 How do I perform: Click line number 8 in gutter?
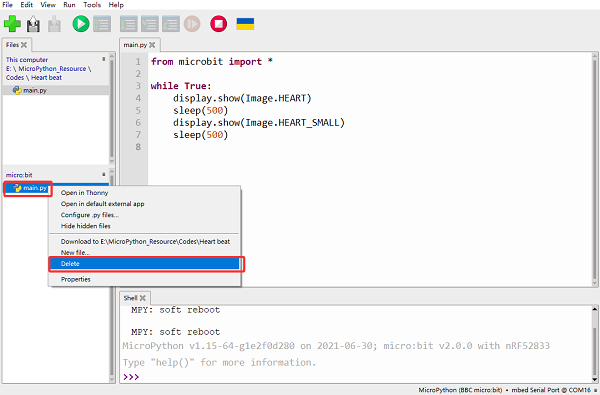[138, 147]
